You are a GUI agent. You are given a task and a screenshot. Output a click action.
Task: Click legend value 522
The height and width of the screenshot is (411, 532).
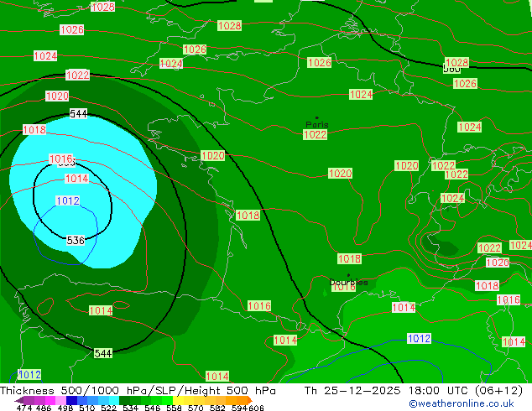pos(108,408)
